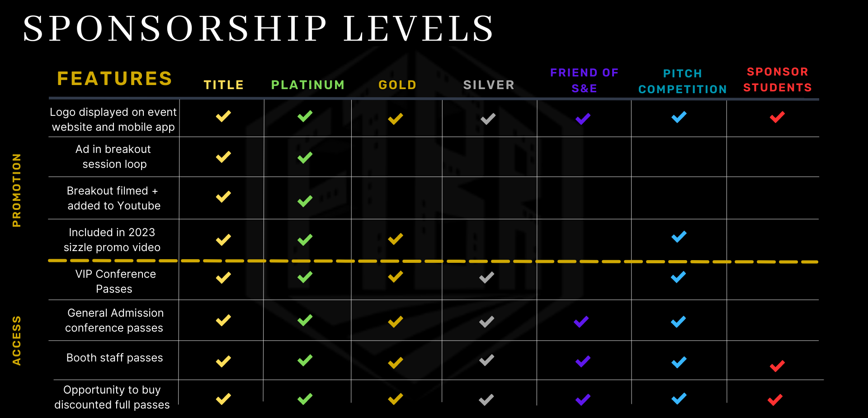
Task: Click the FEATURES heading
Action: click(115, 79)
